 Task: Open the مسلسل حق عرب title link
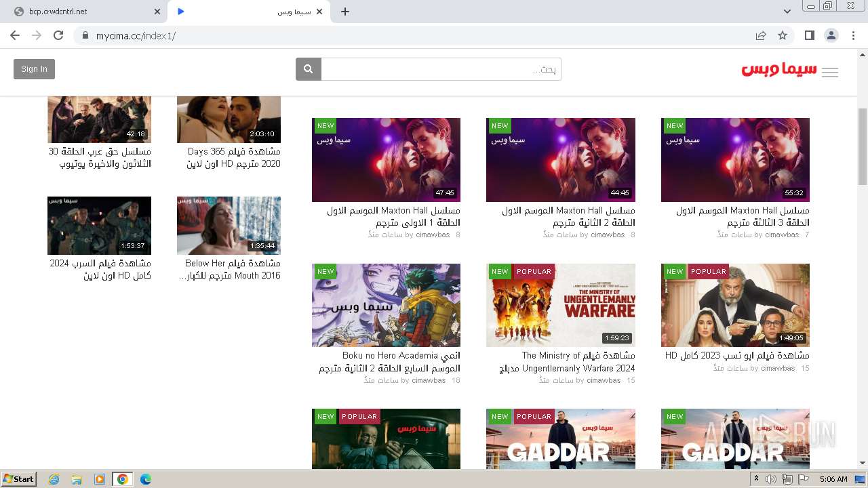pos(99,157)
